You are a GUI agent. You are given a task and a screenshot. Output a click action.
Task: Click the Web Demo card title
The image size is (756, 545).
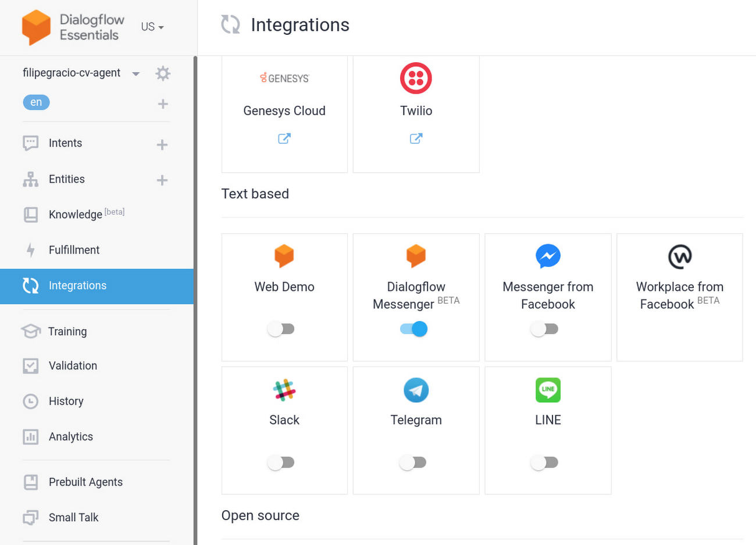click(284, 287)
